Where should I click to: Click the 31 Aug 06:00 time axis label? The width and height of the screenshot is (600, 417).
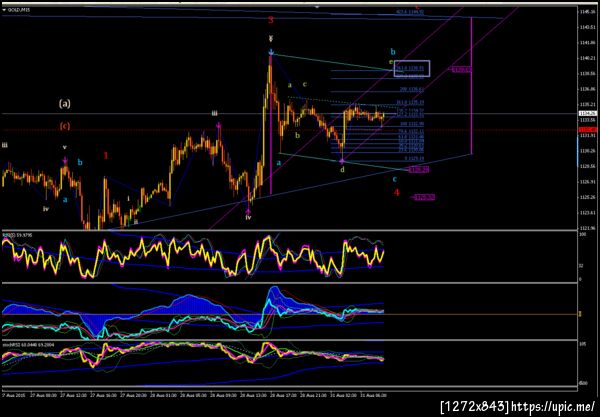372,395
